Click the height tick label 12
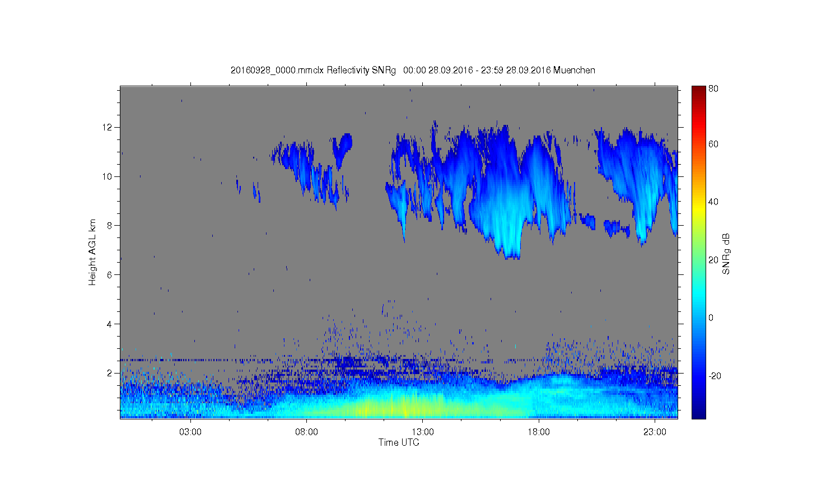This screenshot has height=504, width=840. pyautogui.click(x=108, y=127)
